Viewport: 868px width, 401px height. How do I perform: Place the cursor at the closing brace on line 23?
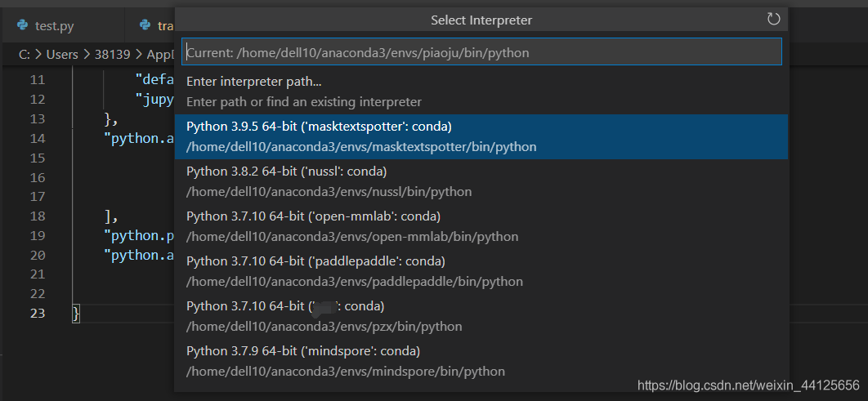coord(76,314)
